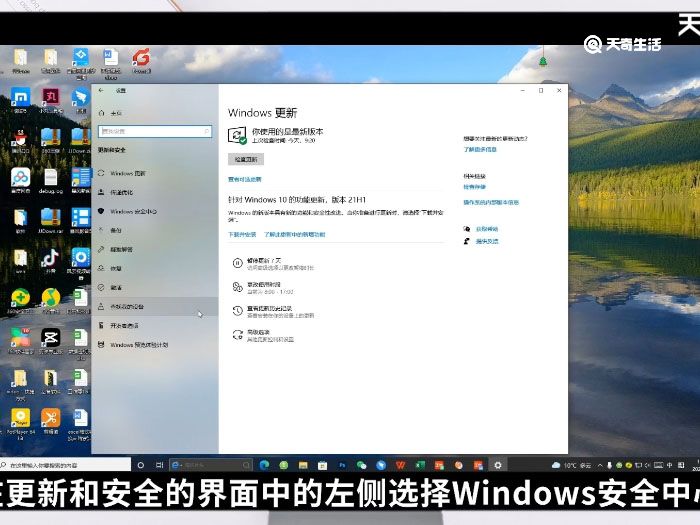Open Microsoft Edge from the taskbar
Screen dimensions: 700x525
pos(264,465)
